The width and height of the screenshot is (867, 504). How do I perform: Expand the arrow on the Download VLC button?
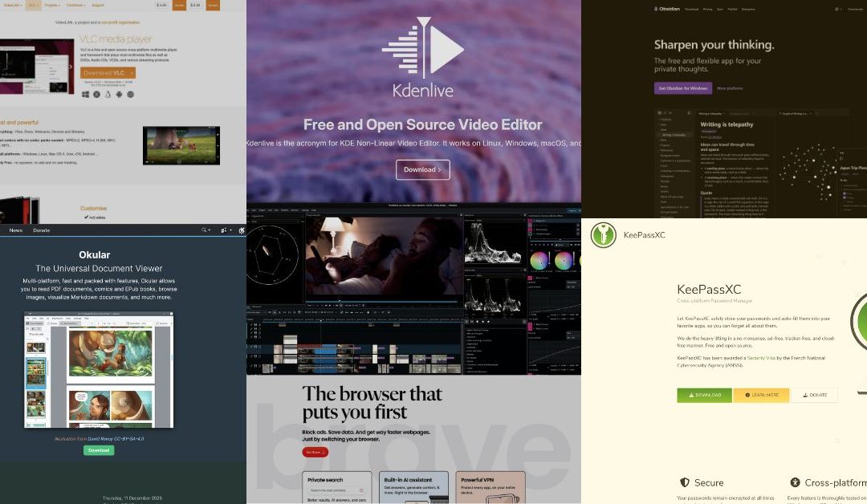pos(131,73)
